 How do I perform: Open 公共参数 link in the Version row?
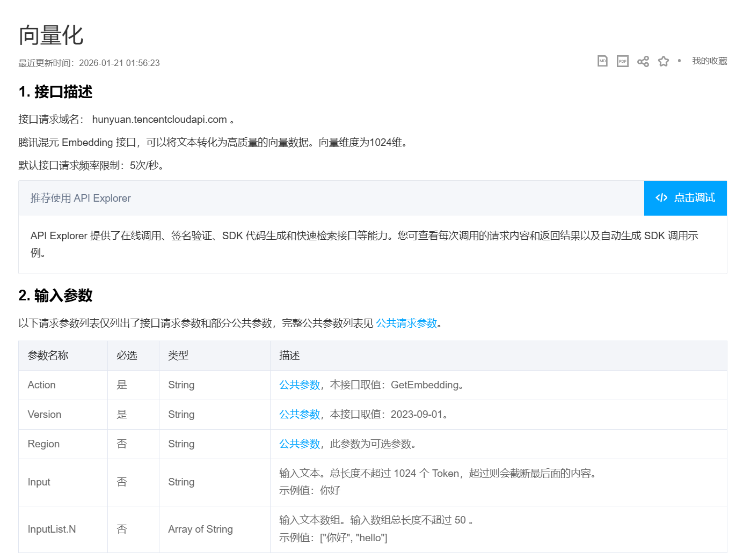point(300,414)
